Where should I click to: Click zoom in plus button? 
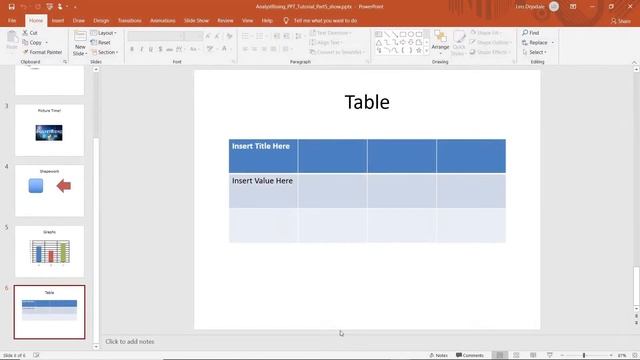(x=611, y=355)
